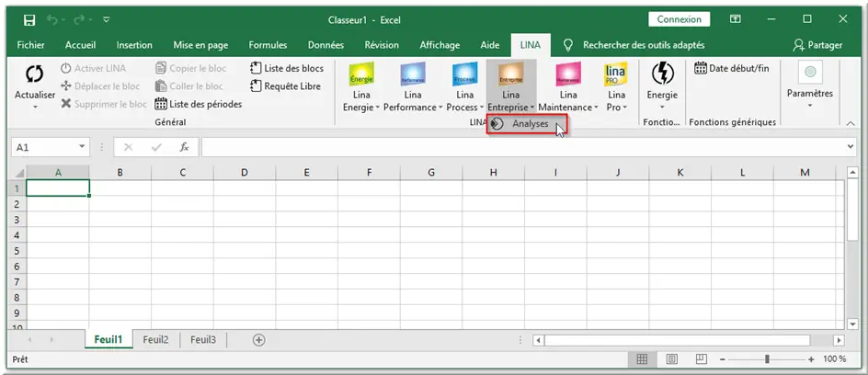Click the Insert Function fx icon

pos(184,147)
